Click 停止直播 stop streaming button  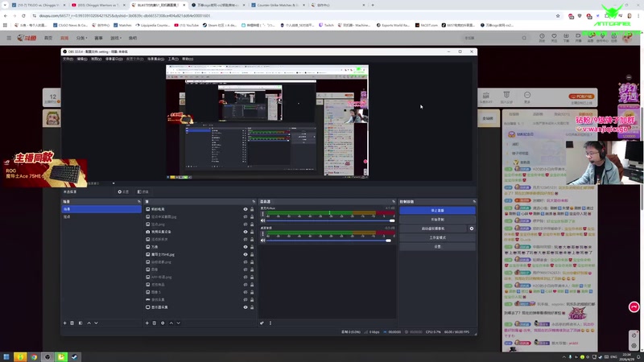pyautogui.click(x=437, y=211)
